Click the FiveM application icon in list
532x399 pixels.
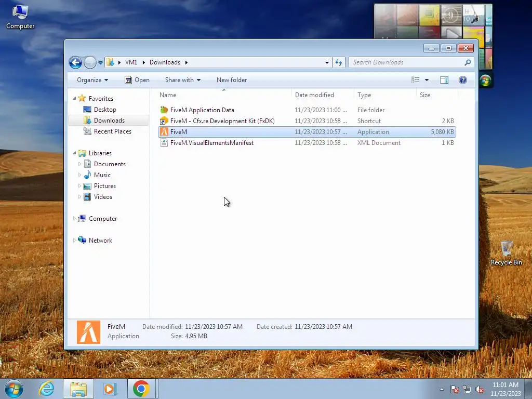click(164, 131)
